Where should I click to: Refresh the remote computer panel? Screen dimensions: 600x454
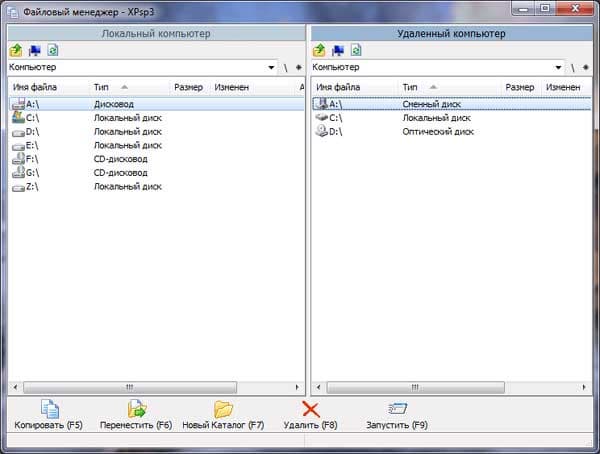(x=356, y=50)
